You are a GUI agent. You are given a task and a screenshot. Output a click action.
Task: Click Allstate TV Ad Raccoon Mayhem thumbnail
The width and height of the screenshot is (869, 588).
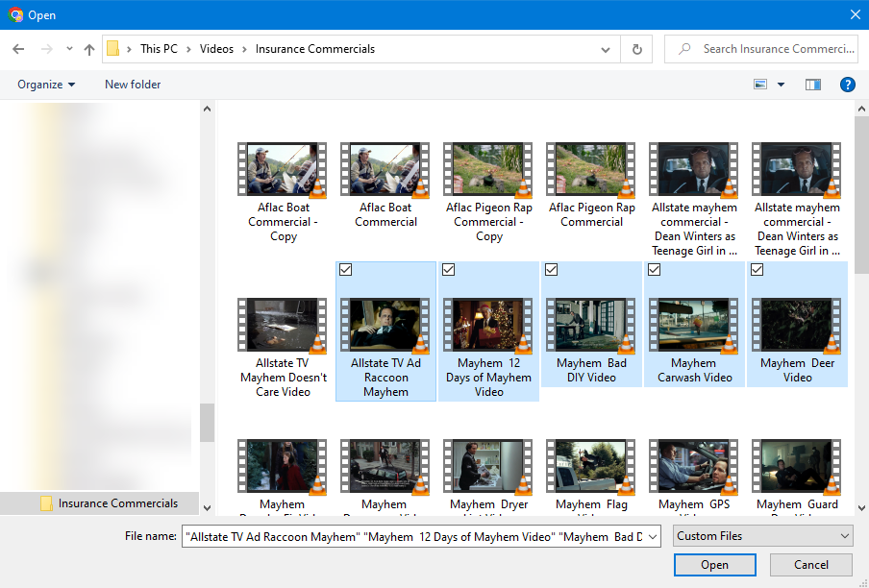pos(385,325)
